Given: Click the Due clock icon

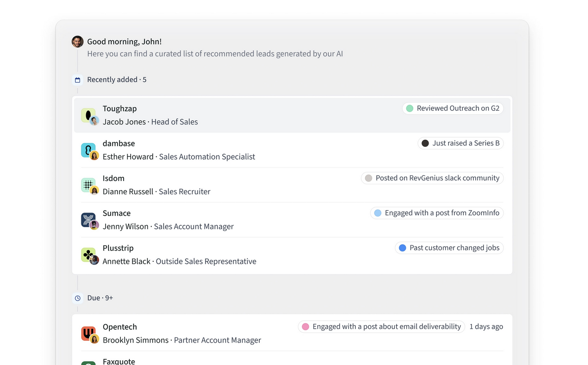Looking at the screenshot, I should tap(78, 298).
